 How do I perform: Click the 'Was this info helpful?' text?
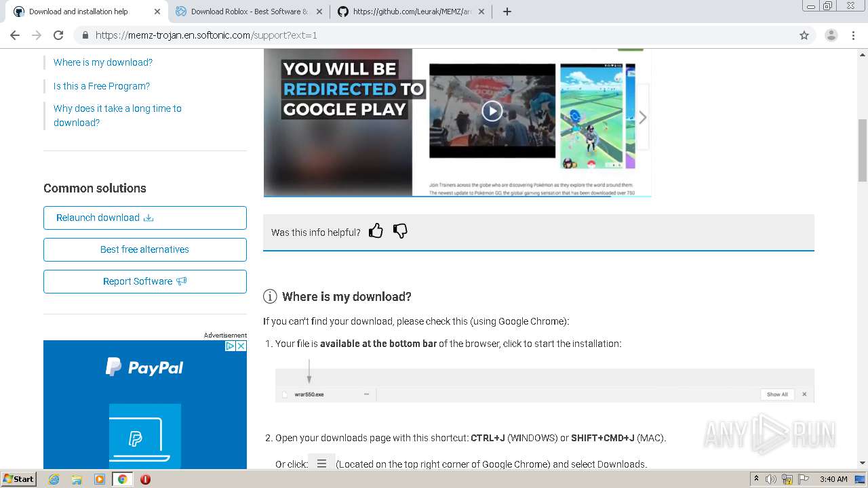[x=316, y=232]
